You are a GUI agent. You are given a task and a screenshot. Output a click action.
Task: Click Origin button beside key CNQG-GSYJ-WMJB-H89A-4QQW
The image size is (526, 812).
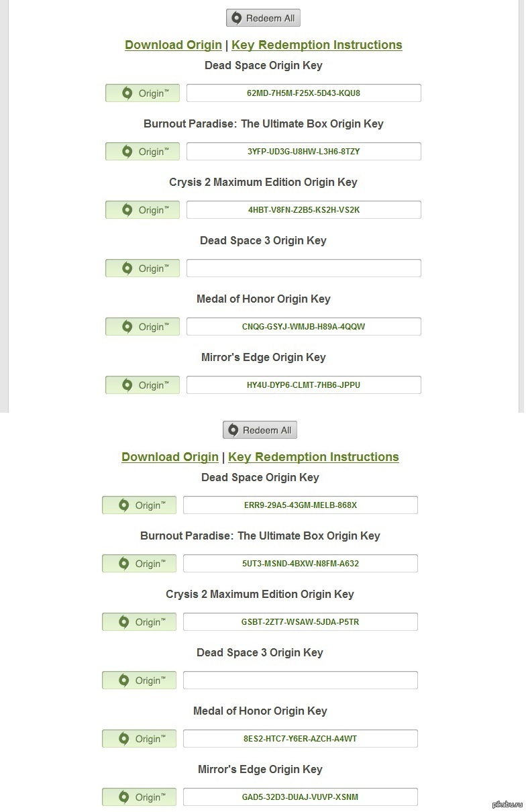142,327
